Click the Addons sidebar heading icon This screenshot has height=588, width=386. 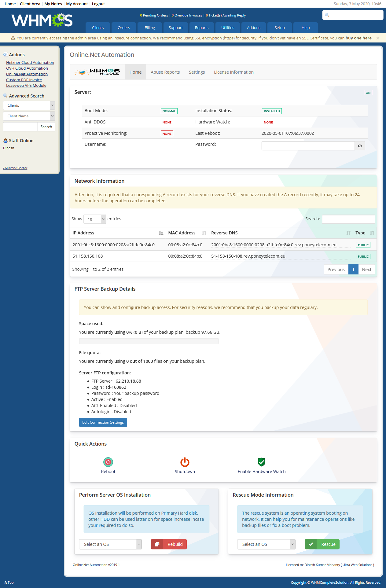pyautogui.click(x=5, y=55)
